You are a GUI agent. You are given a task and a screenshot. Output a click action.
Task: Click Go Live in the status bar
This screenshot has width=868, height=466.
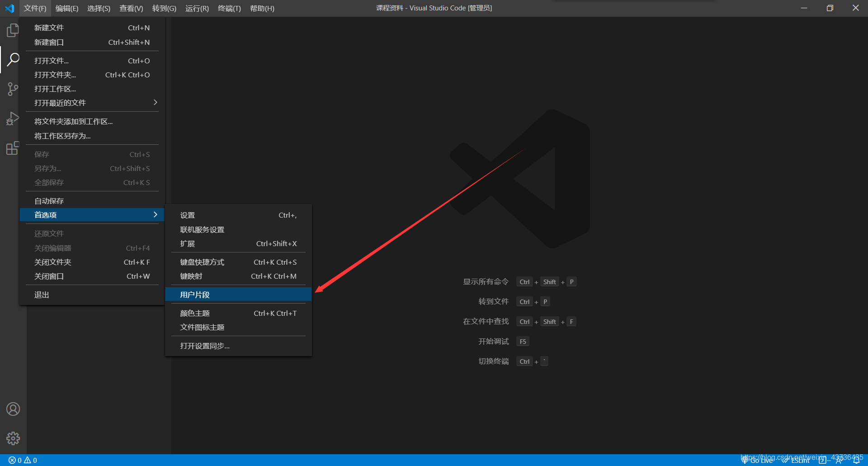pos(758,460)
